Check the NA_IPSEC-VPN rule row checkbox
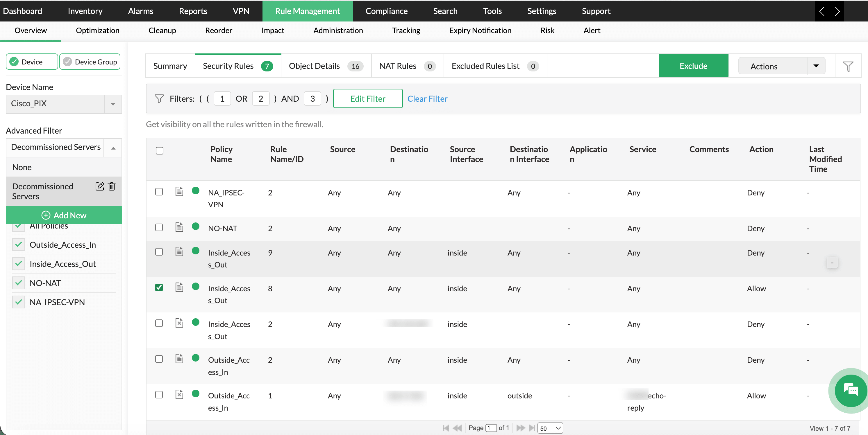Viewport: 868px width, 435px height. point(159,192)
